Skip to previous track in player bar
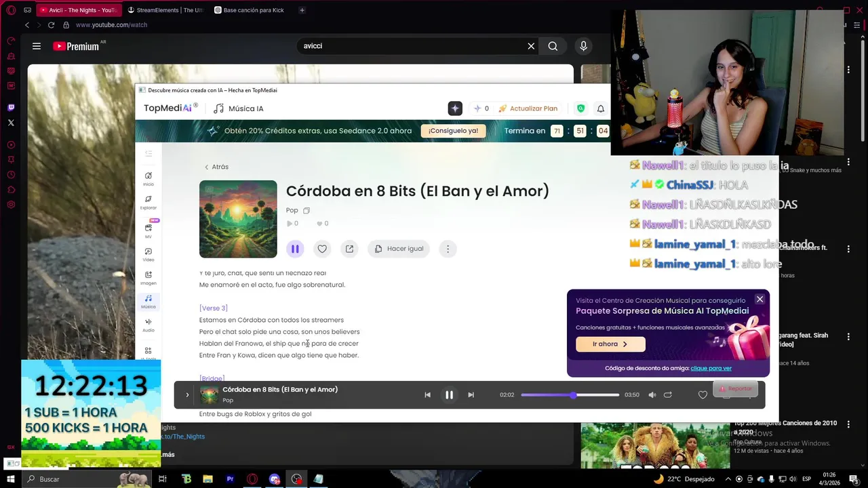The width and height of the screenshot is (868, 488). pos(427,394)
